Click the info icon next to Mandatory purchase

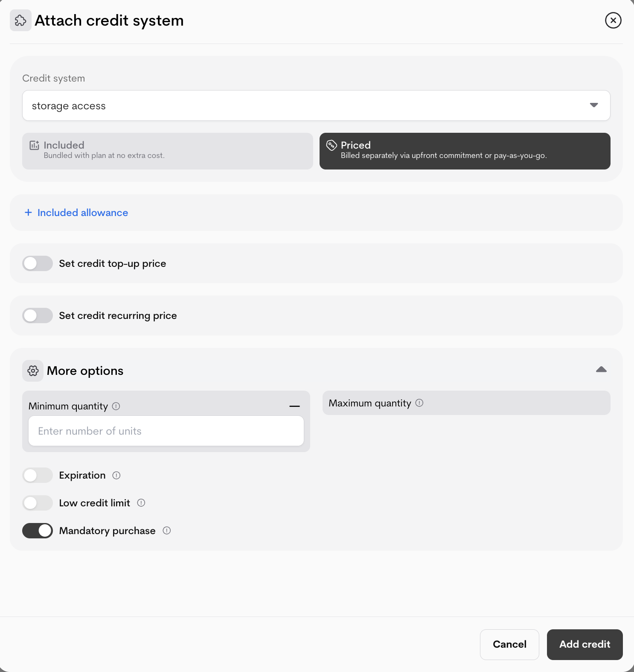pyautogui.click(x=167, y=531)
